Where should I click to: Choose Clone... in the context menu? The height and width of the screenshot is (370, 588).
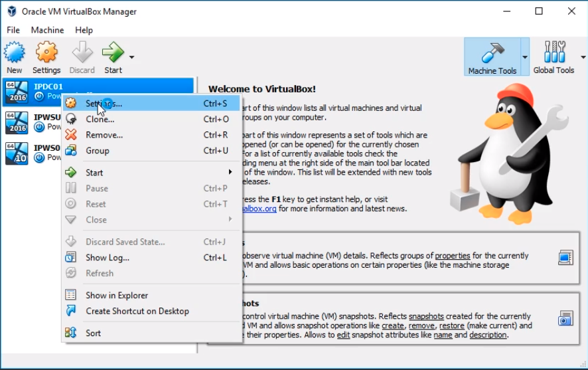pos(152,119)
